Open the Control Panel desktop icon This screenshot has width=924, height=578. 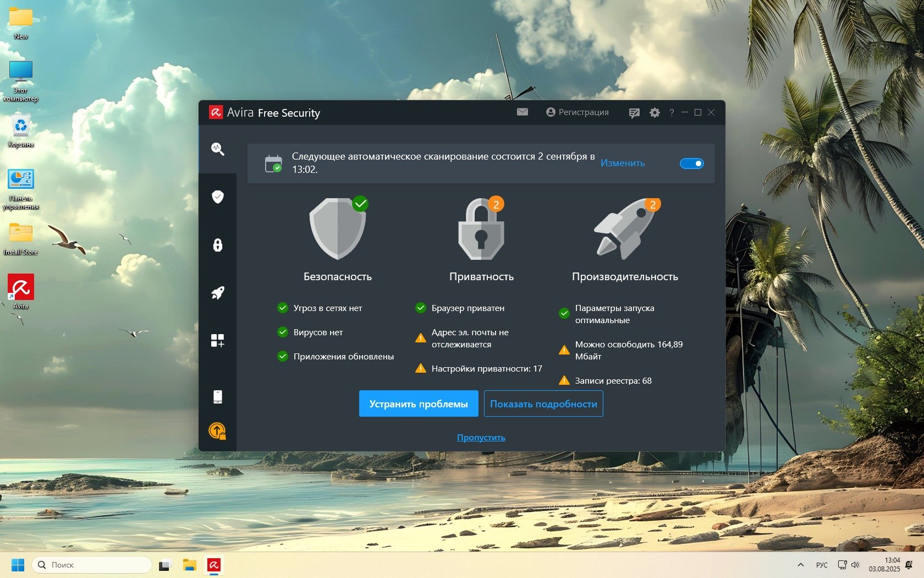(x=21, y=189)
